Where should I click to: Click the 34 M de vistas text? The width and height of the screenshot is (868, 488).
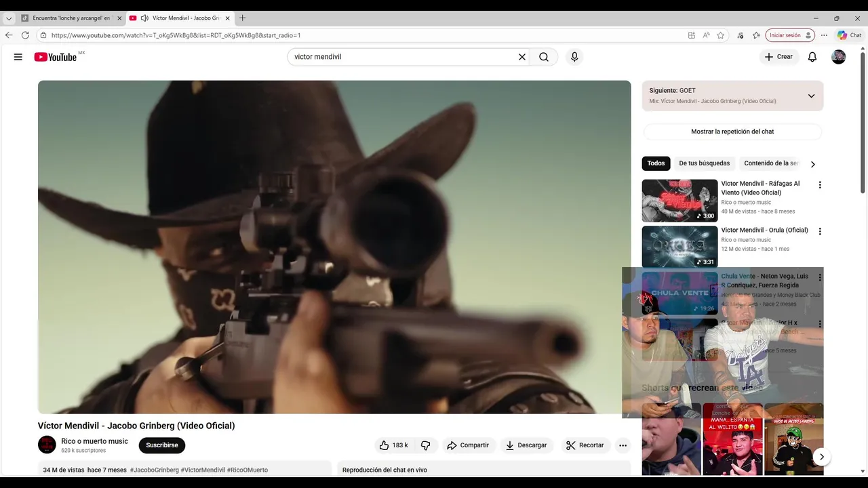click(64, 470)
